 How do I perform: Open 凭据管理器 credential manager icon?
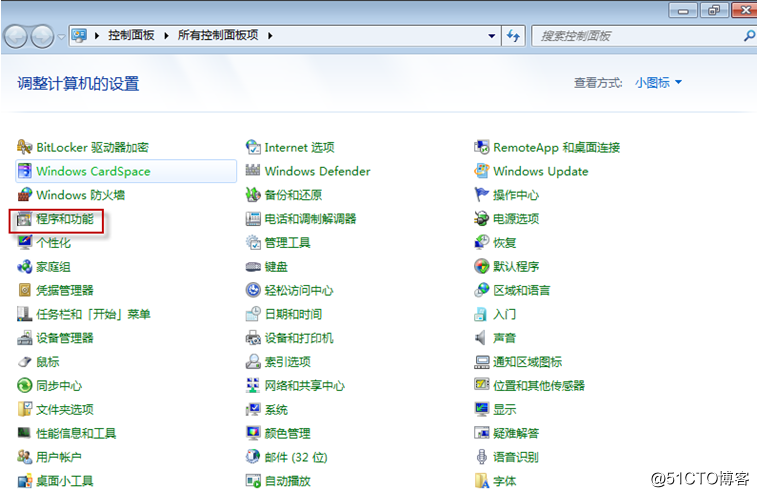click(24, 290)
